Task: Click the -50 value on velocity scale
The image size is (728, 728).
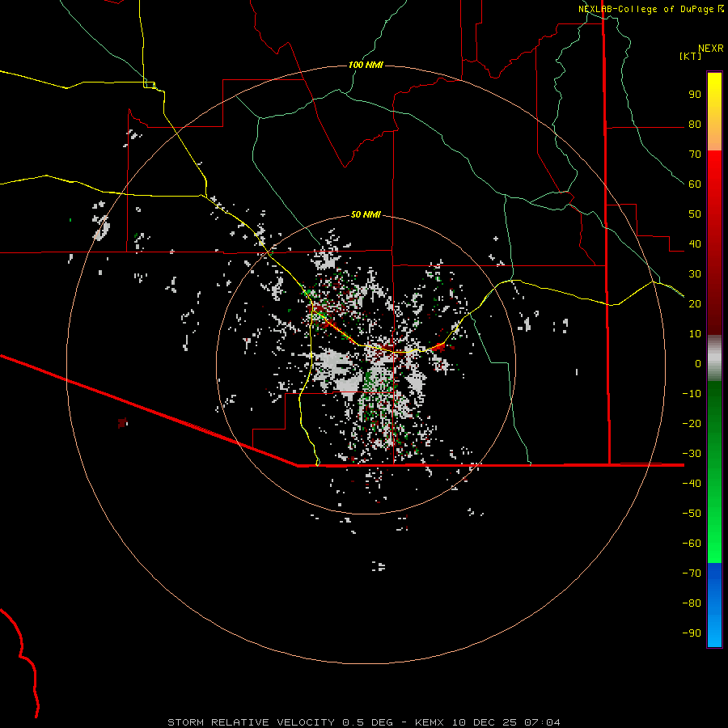Action: click(692, 514)
